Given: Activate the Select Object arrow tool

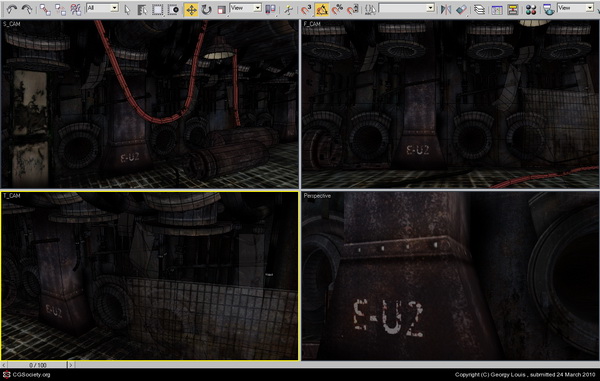Looking at the screenshot, I should [x=127, y=10].
